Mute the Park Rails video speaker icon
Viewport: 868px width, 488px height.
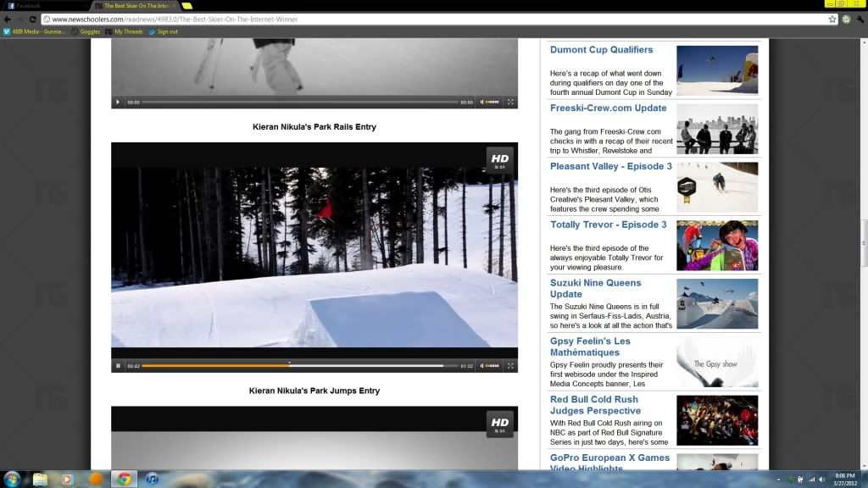pos(482,103)
